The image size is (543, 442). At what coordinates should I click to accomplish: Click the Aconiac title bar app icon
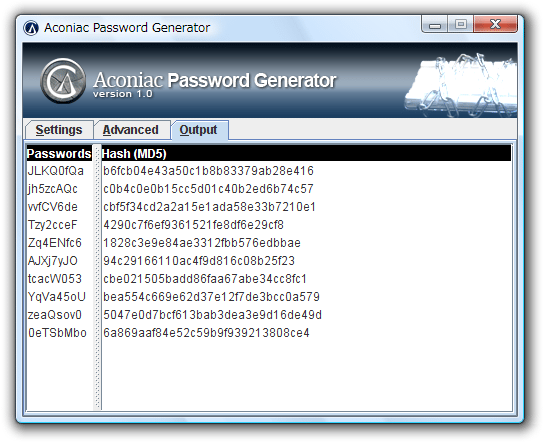(x=31, y=28)
